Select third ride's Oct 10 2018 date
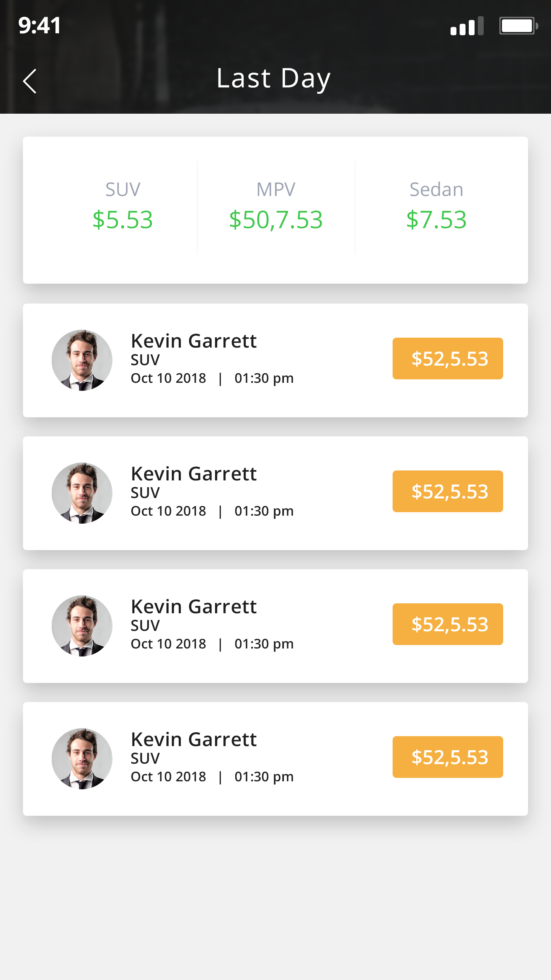This screenshot has width=551, height=980. [168, 644]
